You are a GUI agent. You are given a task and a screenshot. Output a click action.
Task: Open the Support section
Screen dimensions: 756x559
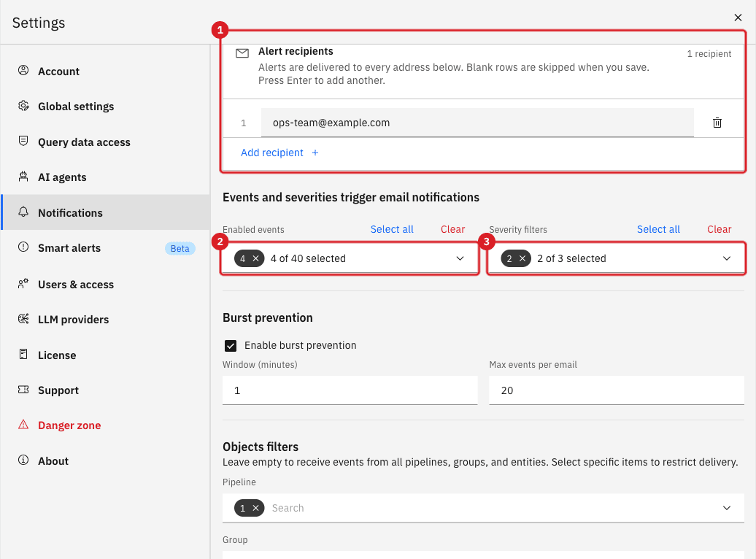tap(105, 390)
